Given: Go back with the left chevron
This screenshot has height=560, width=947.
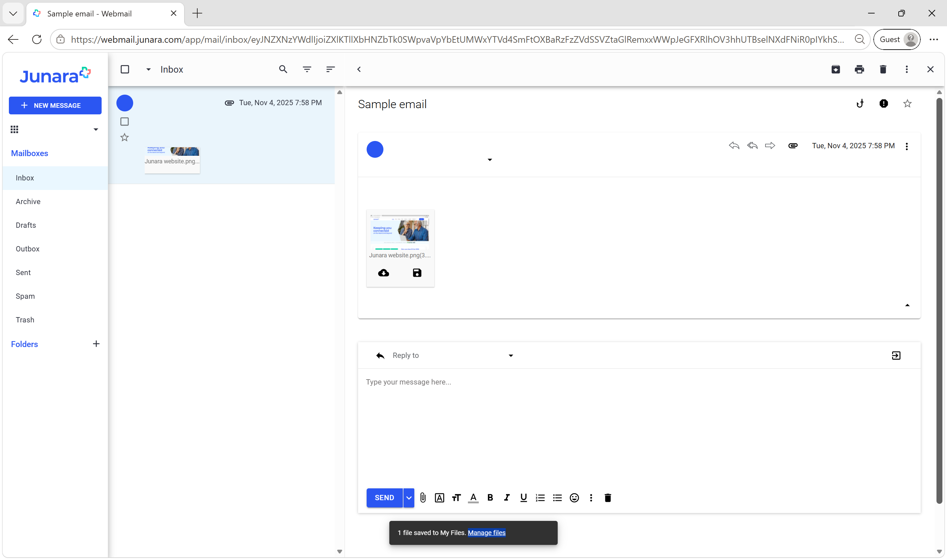Looking at the screenshot, I should click(x=359, y=69).
